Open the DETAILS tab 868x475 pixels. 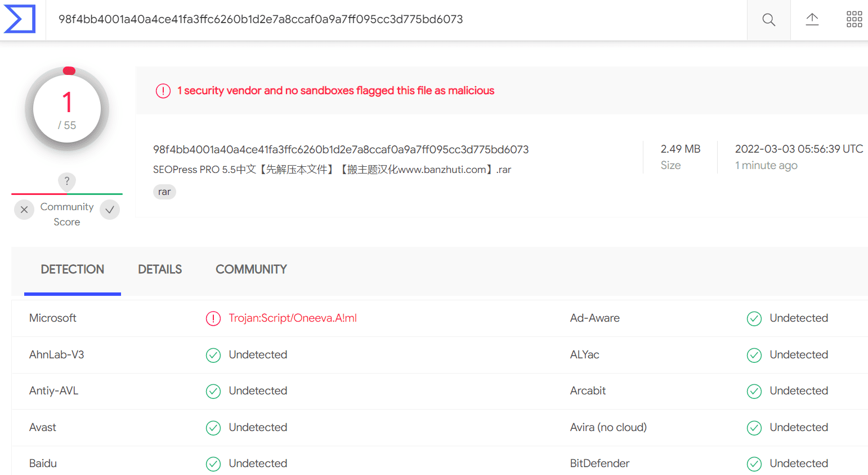[160, 269]
